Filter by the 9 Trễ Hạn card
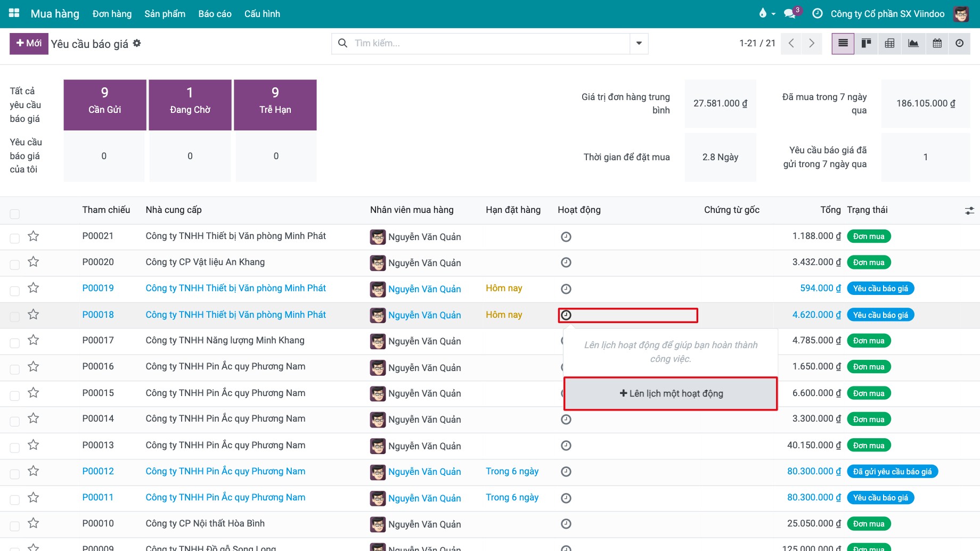 click(x=275, y=105)
